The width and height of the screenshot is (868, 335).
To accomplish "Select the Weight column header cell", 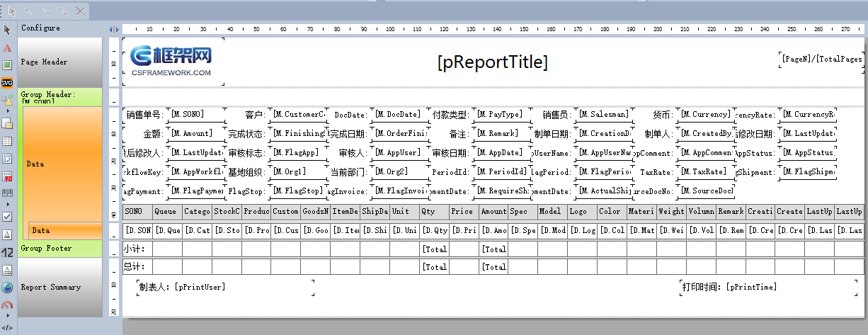I will coord(671,212).
